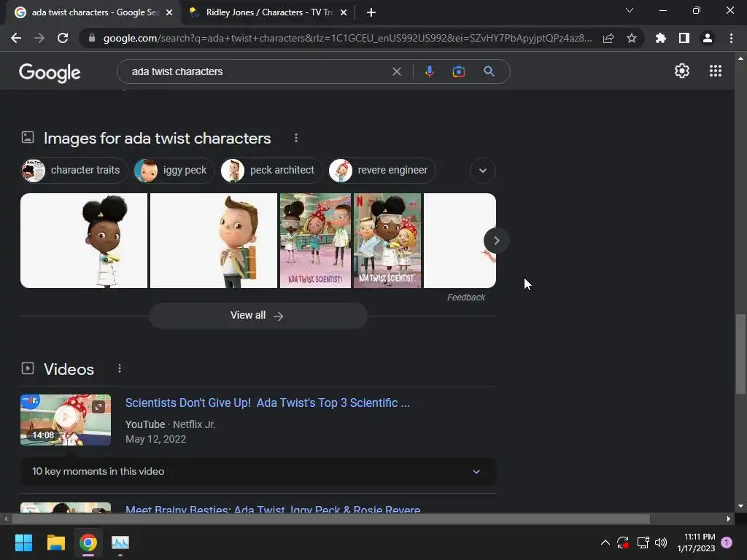
Task: Open Chrome three-dot menu
Action: coord(731,38)
